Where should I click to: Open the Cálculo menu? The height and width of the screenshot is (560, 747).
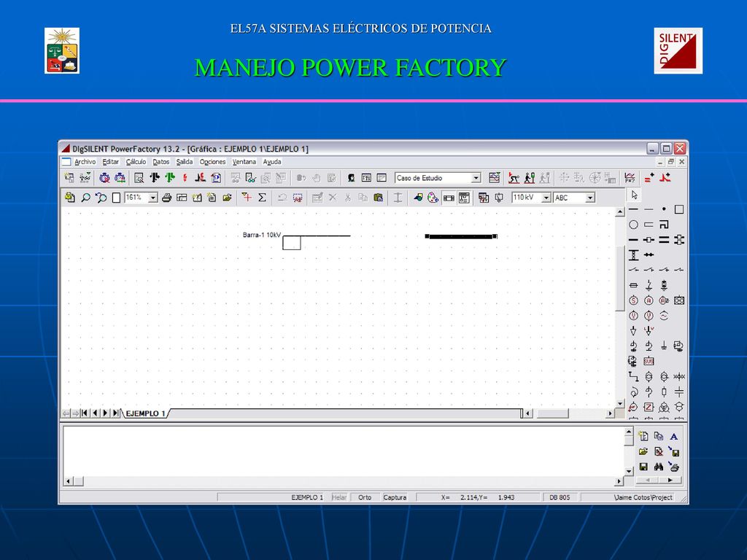coord(136,162)
